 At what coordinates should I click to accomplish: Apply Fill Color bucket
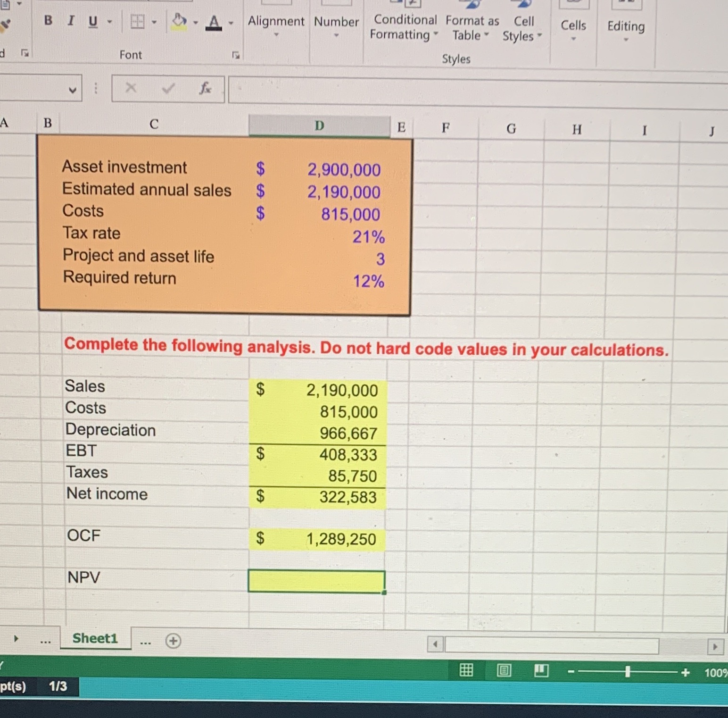(179, 22)
